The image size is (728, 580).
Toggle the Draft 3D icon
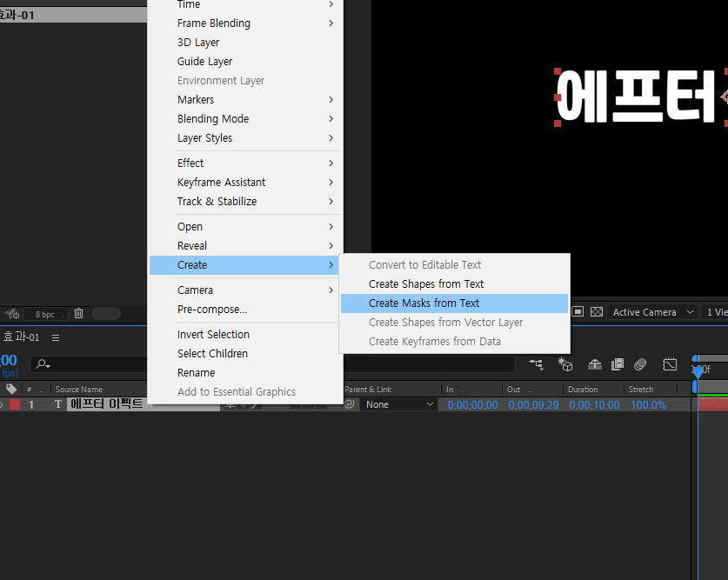coord(565,364)
